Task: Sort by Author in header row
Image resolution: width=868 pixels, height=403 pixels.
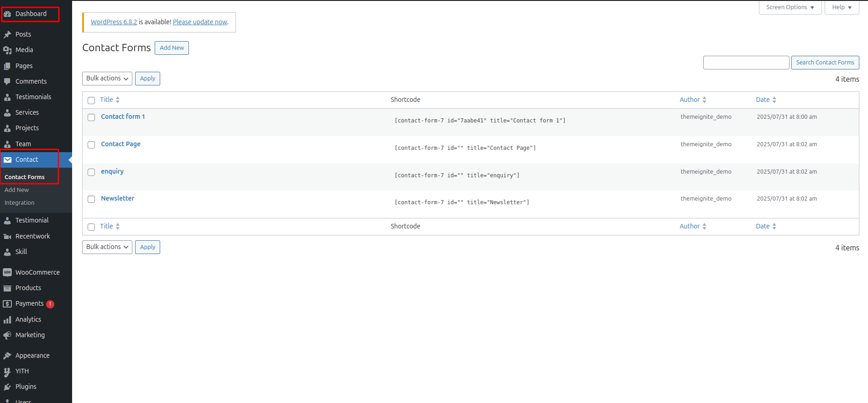Action: 693,100
